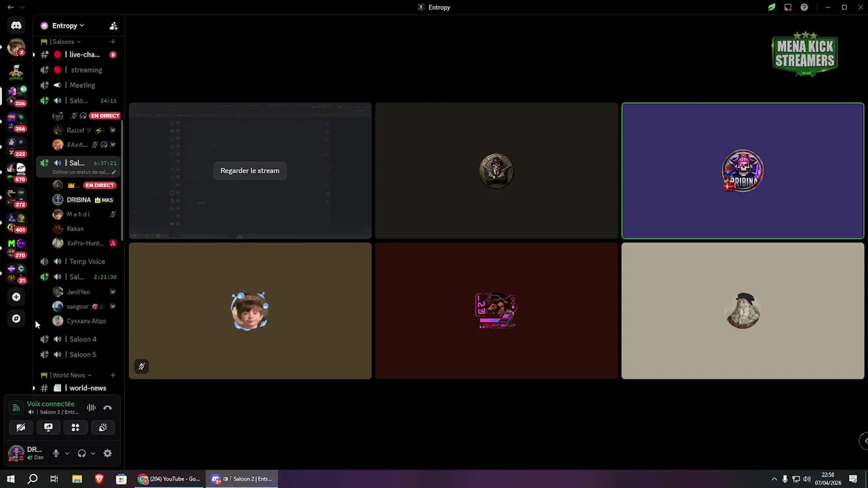Open the headphone output options chevron

coord(93,453)
